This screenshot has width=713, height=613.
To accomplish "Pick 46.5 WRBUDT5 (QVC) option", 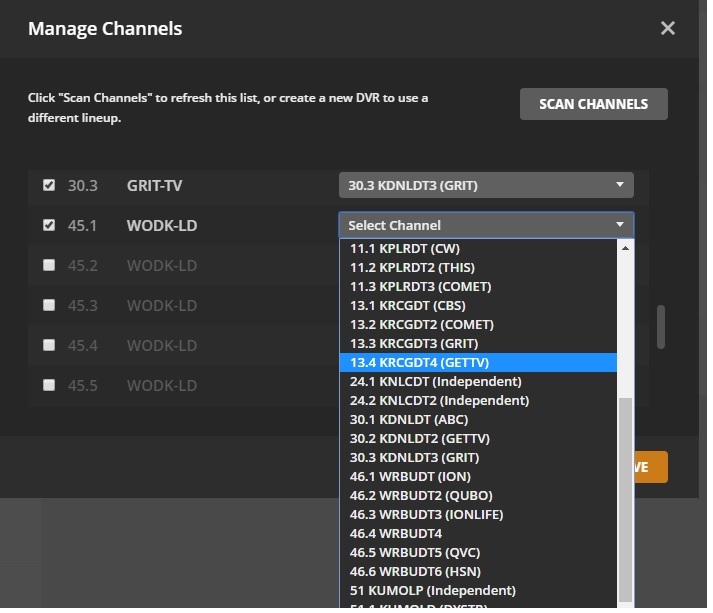I will point(478,553).
